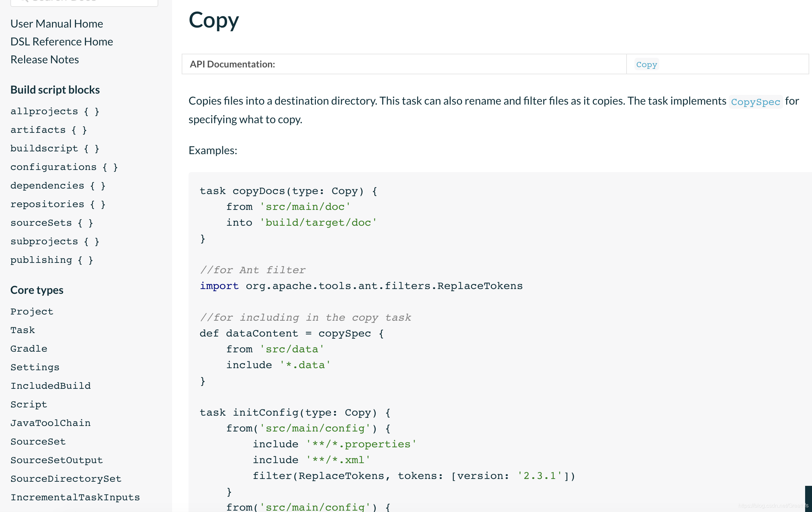
Task: Click the User Manual Home link
Action: (x=57, y=24)
